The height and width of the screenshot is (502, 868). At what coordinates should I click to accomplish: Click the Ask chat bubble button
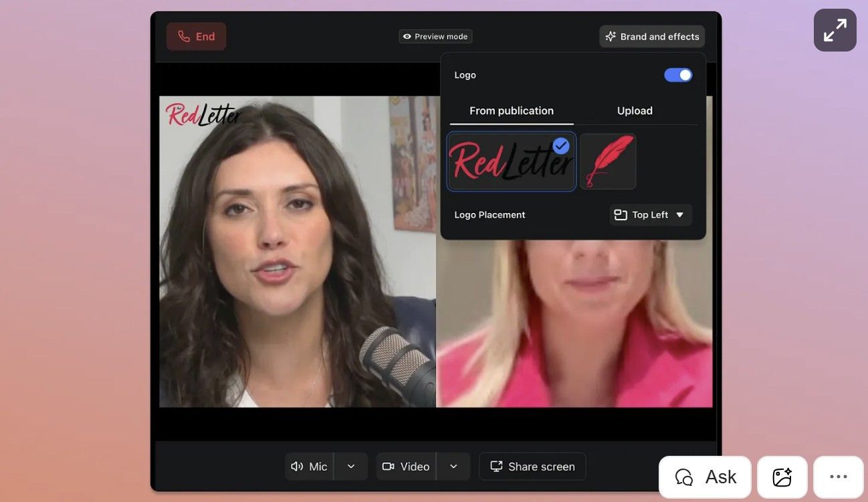point(705,477)
